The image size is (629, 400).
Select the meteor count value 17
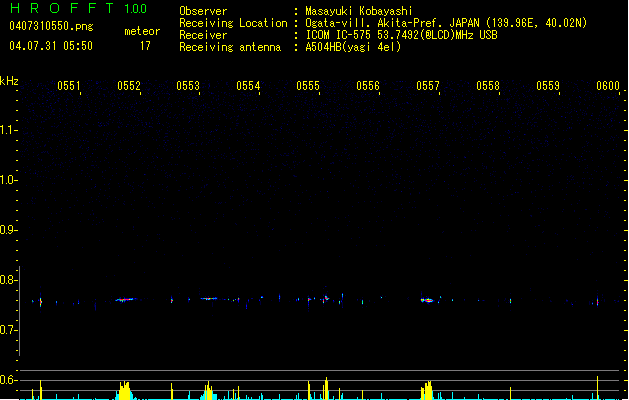(145, 46)
